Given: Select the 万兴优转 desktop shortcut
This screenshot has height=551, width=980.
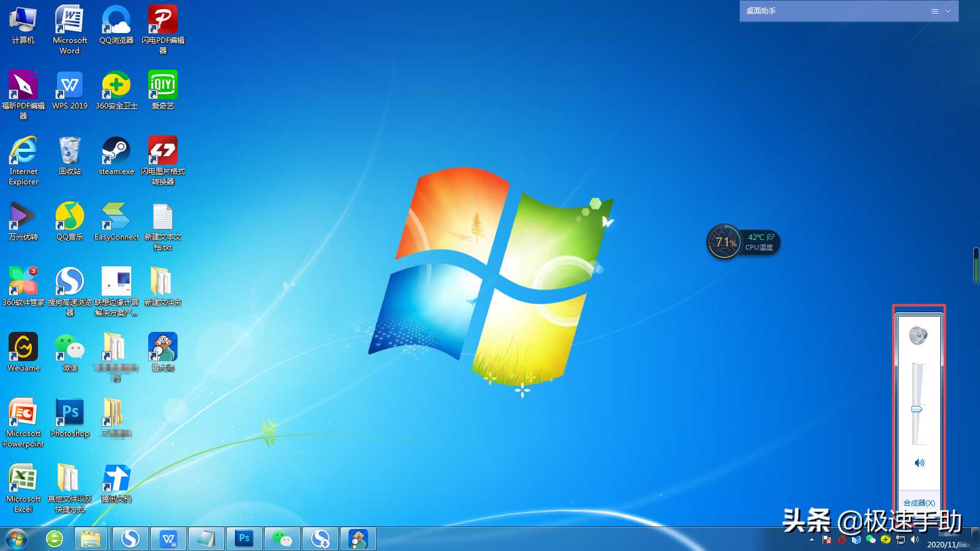Looking at the screenshot, I should click(23, 222).
